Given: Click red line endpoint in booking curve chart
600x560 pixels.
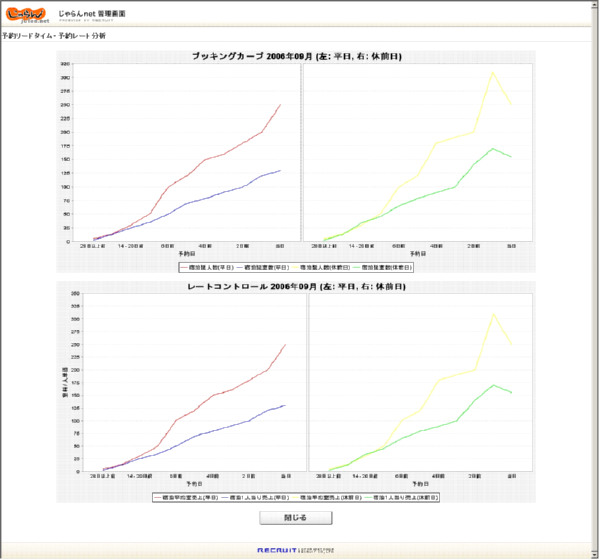Looking at the screenshot, I should [281, 104].
